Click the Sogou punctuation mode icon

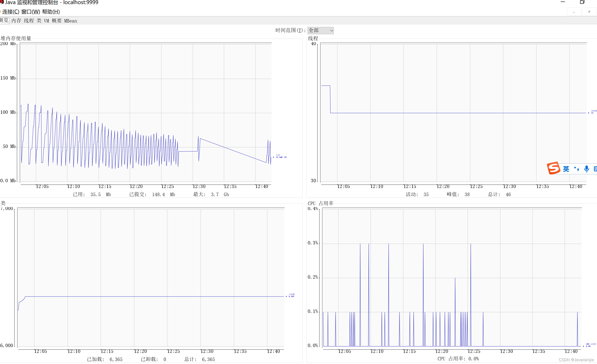[x=577, y=169]
